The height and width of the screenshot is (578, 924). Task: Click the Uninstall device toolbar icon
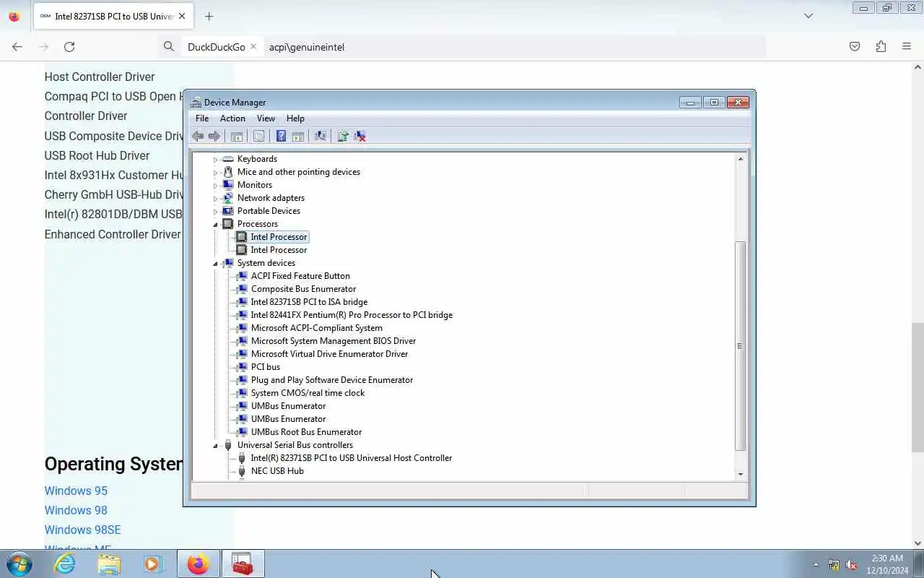360,136
